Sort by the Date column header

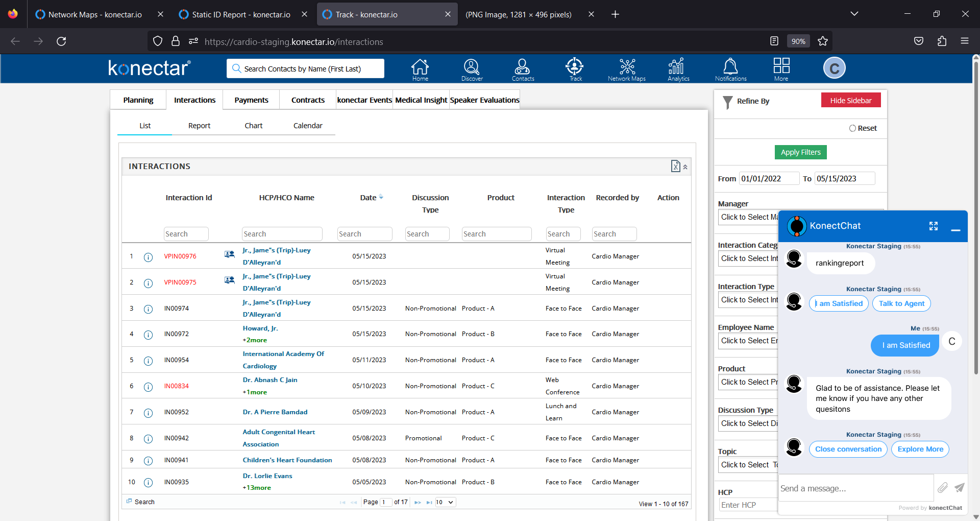[371, 198]
